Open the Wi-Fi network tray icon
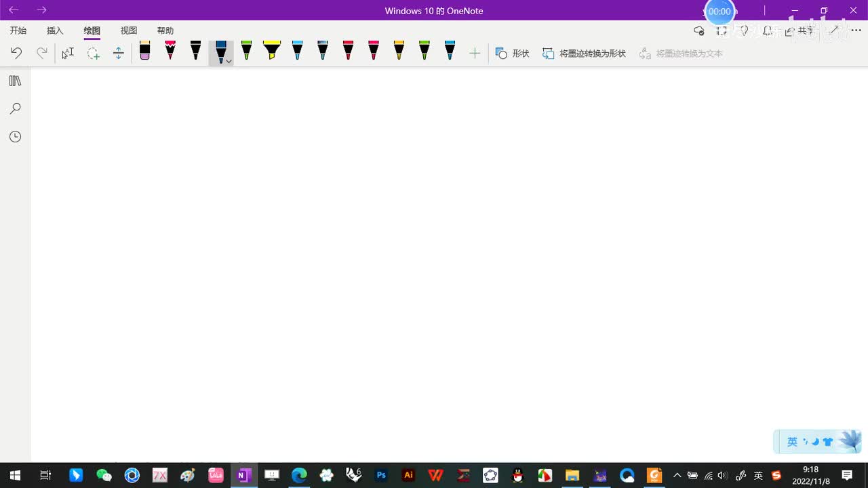The width and height of the screenshot is (868, 488). pyautogui.click(x=708, y=475)
